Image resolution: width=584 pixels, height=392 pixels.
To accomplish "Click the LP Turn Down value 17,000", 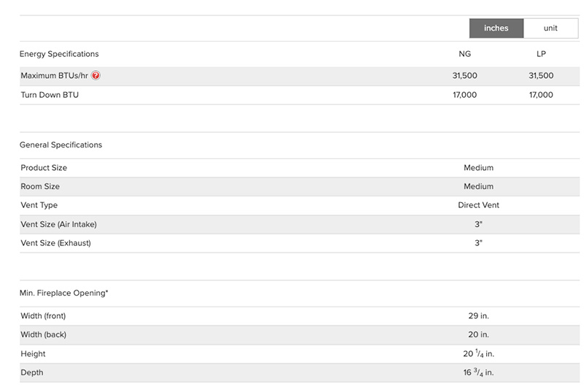I will [541, 95].
